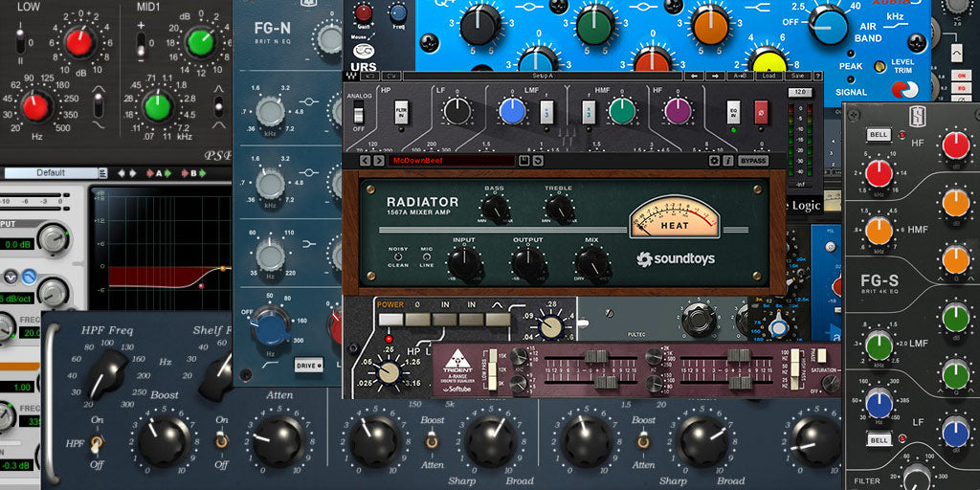
Task: Select the Trident Low Pass 12K button
Action: coord(493,370)
